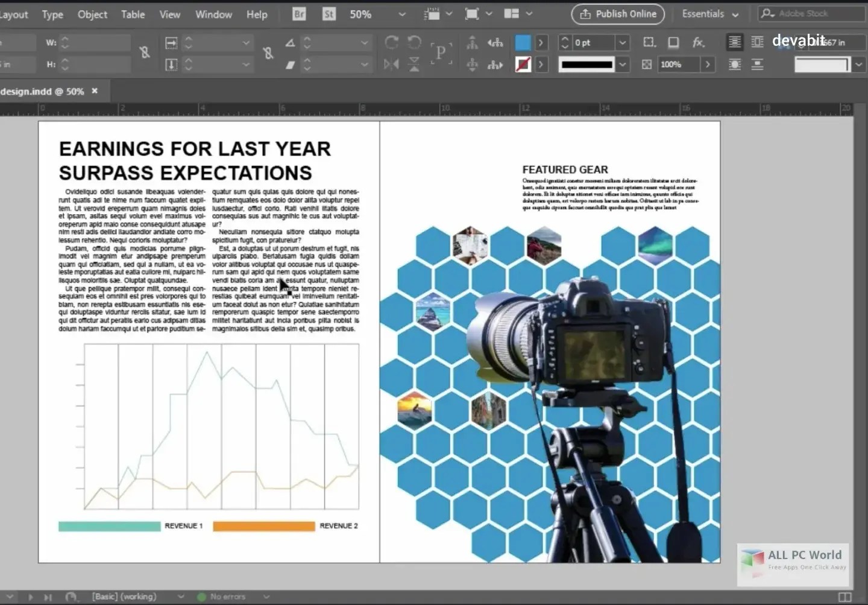The width and height of the screenshot is (868, 605).
Task: Click the Publish Online button
Action: [x=617, y=14]
